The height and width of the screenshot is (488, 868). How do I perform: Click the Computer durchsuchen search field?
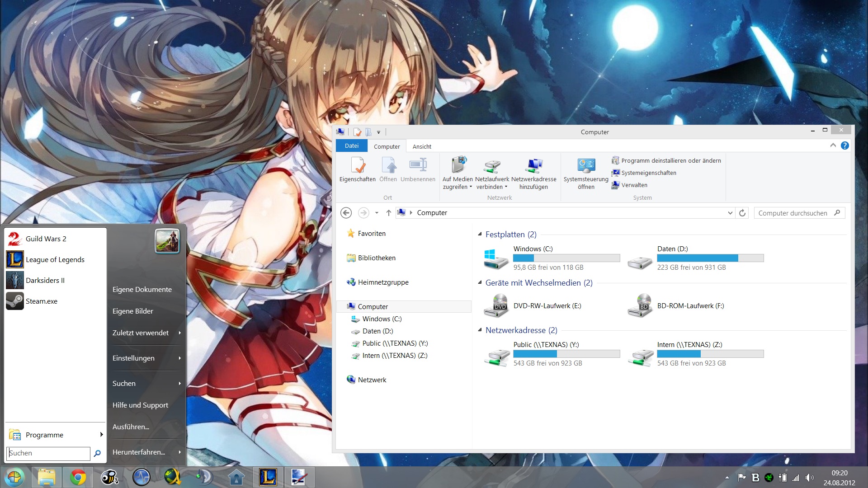[x=799, y=213]
